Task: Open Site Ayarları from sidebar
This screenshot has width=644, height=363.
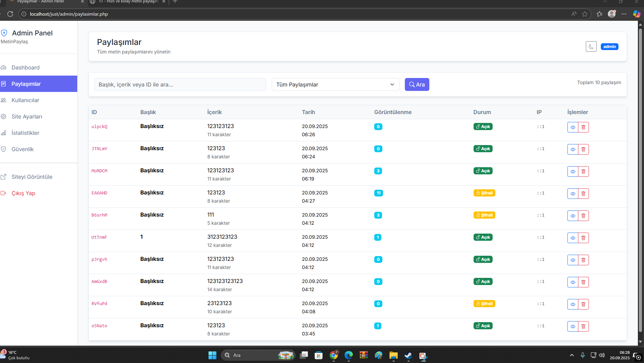Action: tap(27, 116)
